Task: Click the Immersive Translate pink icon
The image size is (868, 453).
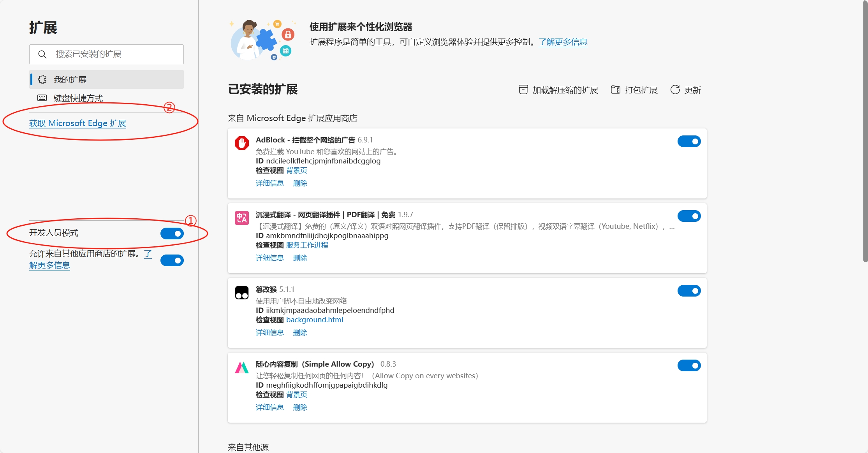Action: 242,218
